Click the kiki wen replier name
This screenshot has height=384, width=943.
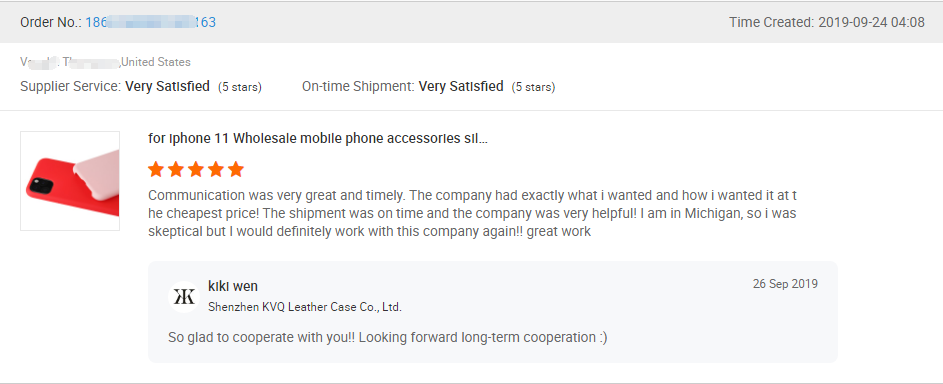(233, 286)
